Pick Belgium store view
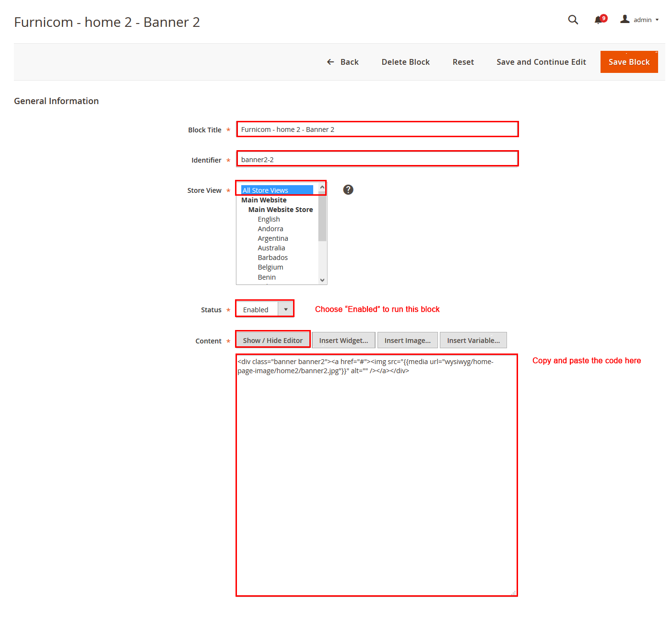Image resolution: width=672 pixels, height=625 pixels. pyautogui.click(x=271, y=267)
